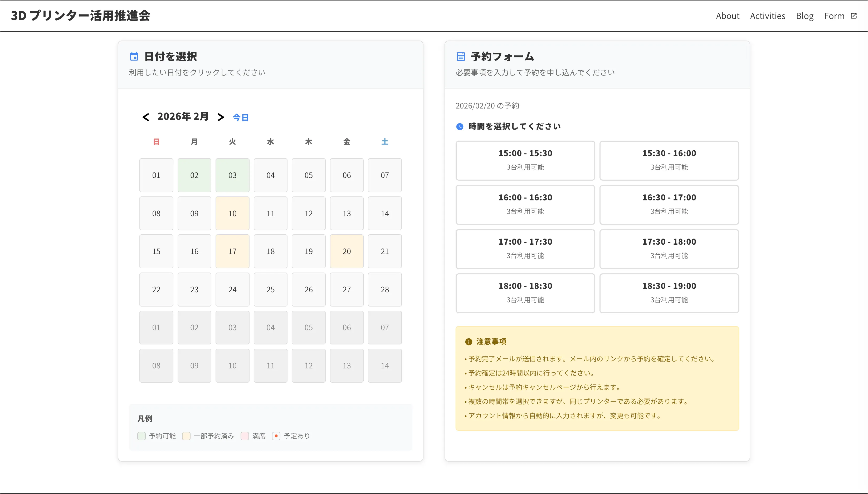Image resolution: width=868 pixels, height=494 pixels.
Task: Choose date 07 in February's first week
Action: coord(385,175)
